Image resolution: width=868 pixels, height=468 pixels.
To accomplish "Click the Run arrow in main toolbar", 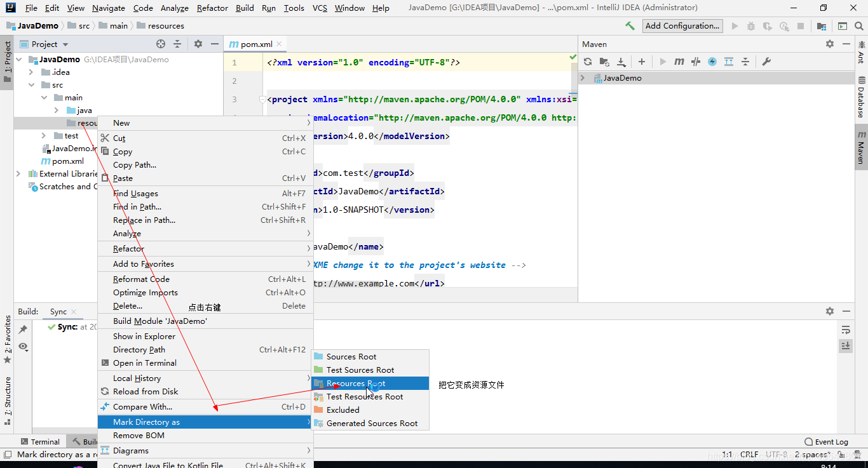I will coord(735,26).
